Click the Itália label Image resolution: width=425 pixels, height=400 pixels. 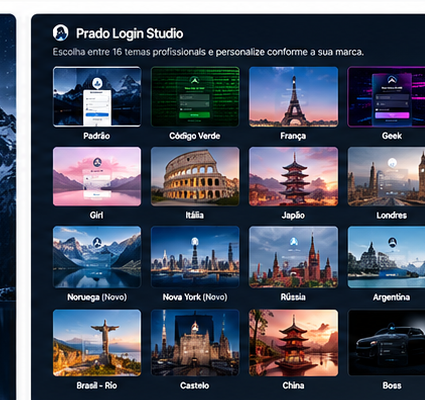click(x=195, y=215)
